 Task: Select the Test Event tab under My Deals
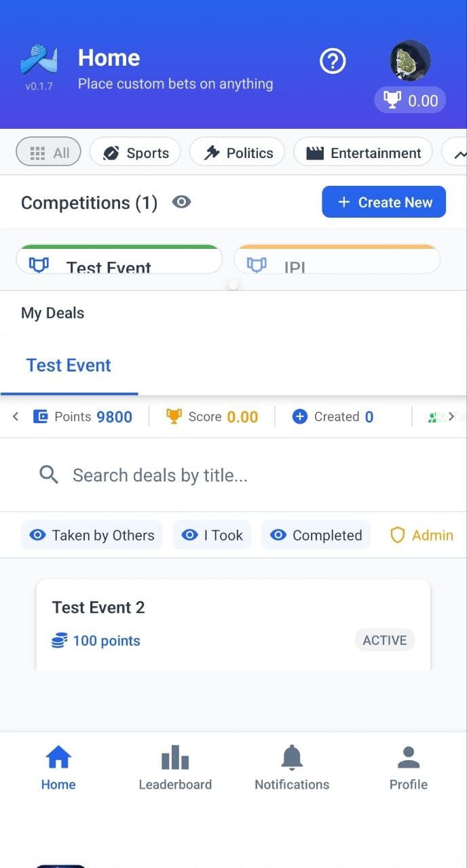click(x=69, y=366)
